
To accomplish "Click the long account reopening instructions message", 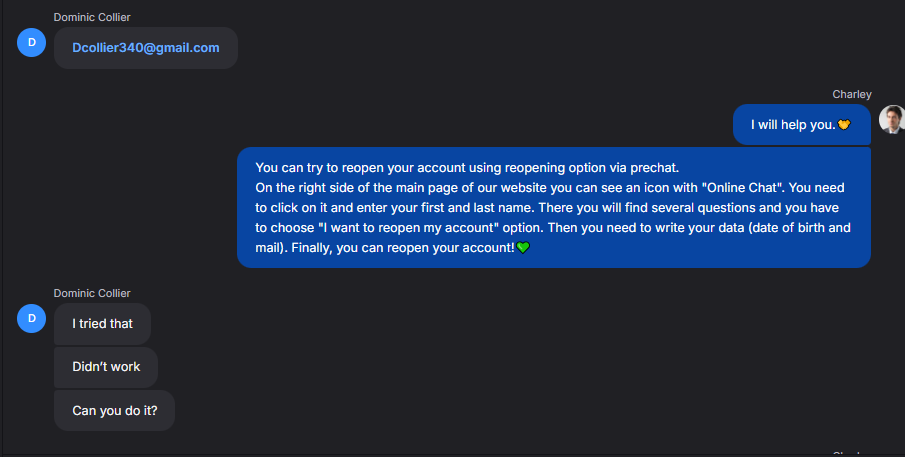I will click(x=553, y=207).
